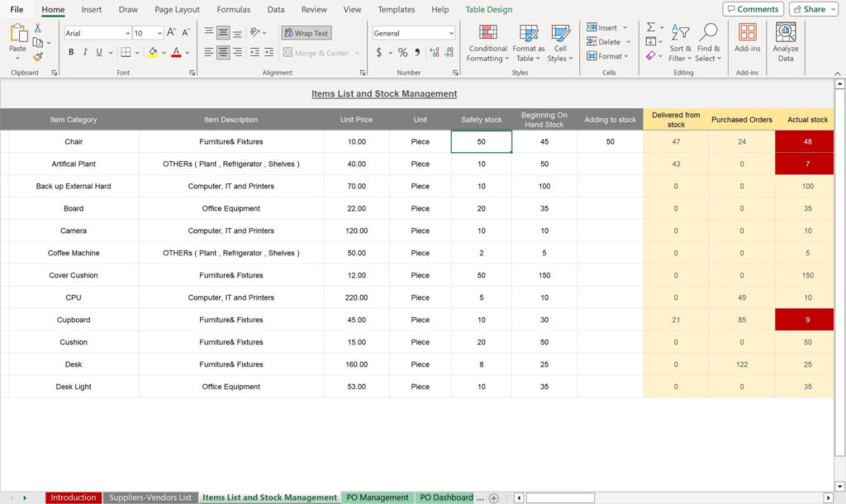846x504 pixels.
Task: Click Decrease Decimal icon
Action: pyautogui.click(x=449, y=52)
